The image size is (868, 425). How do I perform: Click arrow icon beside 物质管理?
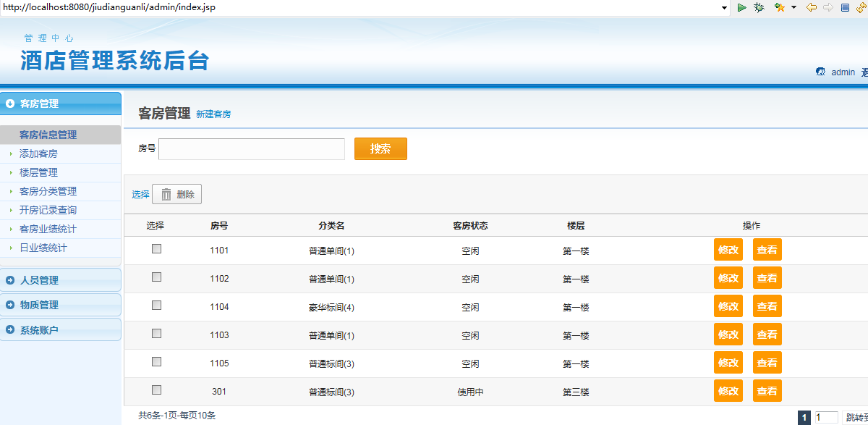tap(10, 305)
